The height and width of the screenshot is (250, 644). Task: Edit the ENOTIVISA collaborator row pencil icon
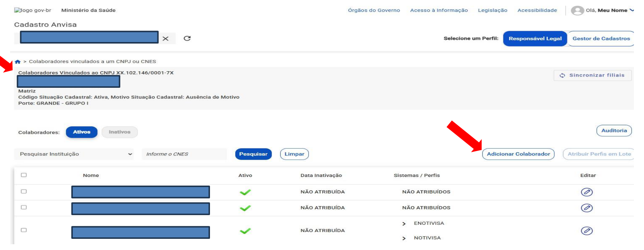587,231
